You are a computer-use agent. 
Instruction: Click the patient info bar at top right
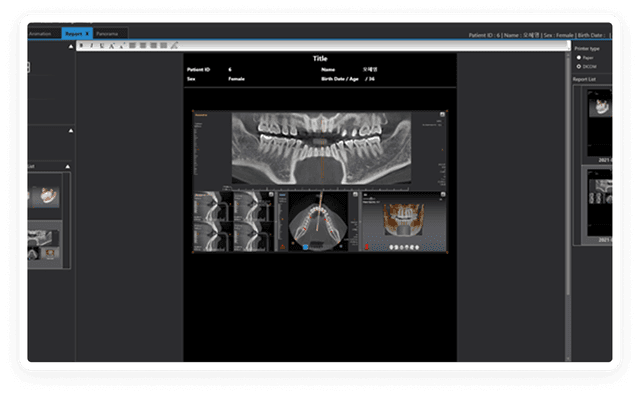click(540, 35)
